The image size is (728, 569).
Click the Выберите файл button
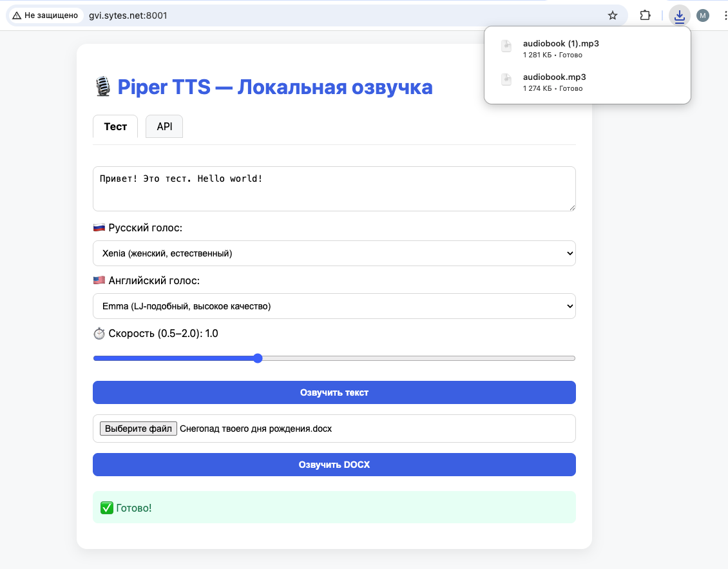click(x=138, y=428)
